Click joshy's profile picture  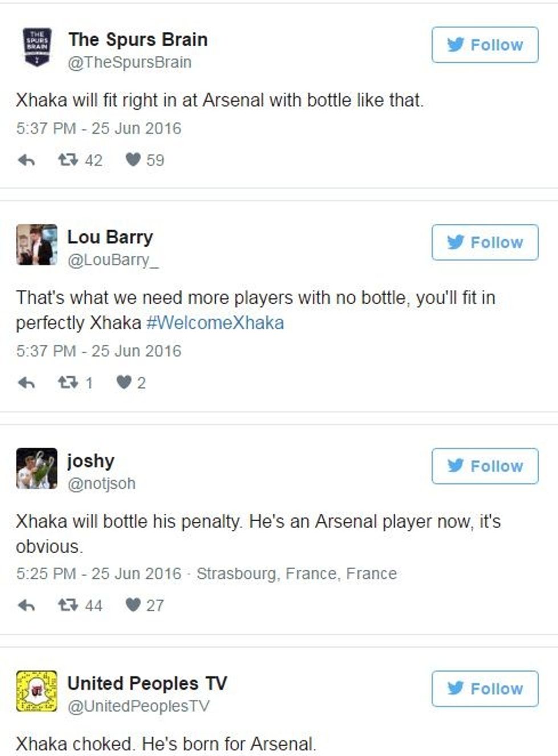coord(36,468)
